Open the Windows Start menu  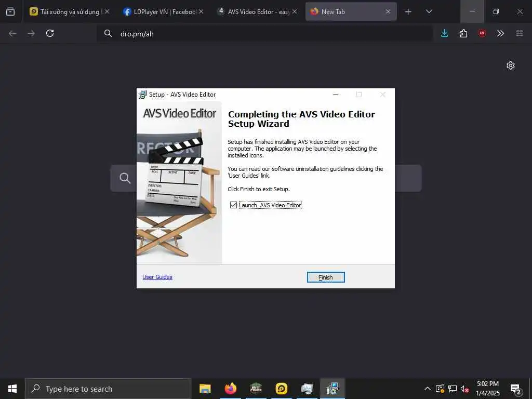(x=12, y=389)
